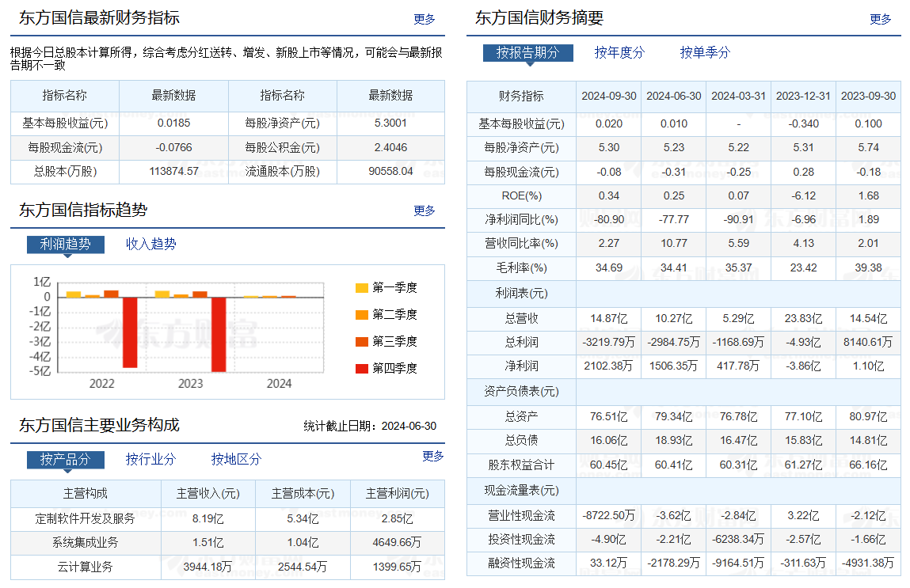The width and height of the screenshot is (910, 588).
Task: Click the 2102.38万 净利润 value
Action: [609, 366]
